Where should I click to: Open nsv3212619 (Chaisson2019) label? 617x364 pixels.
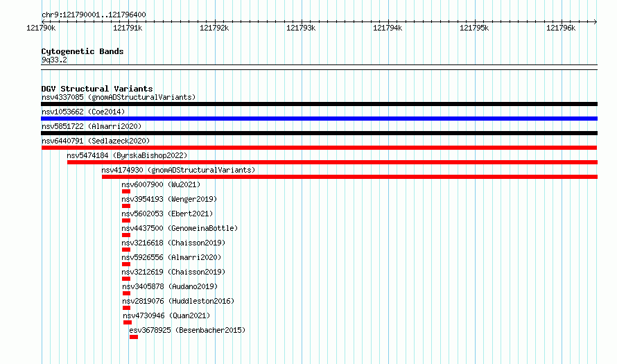173,272
